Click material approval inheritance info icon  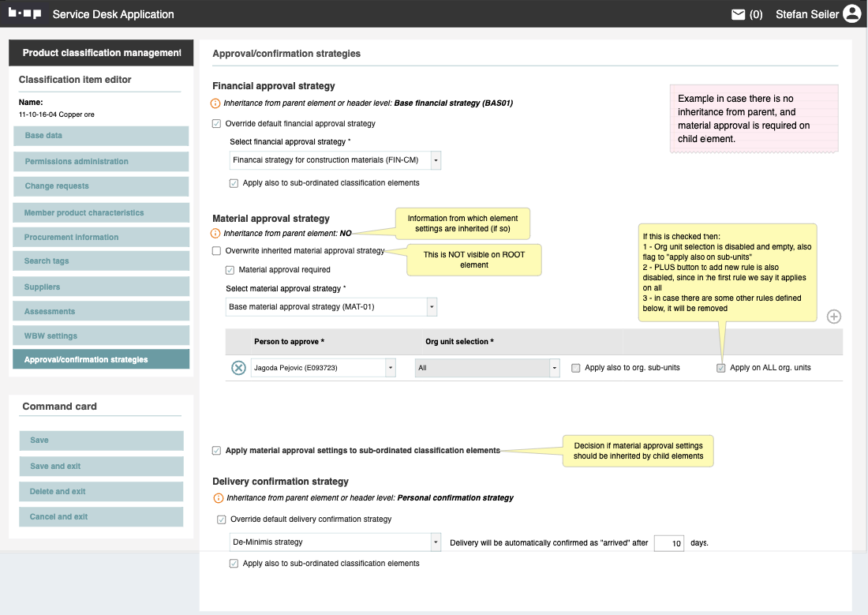(216, 234)
